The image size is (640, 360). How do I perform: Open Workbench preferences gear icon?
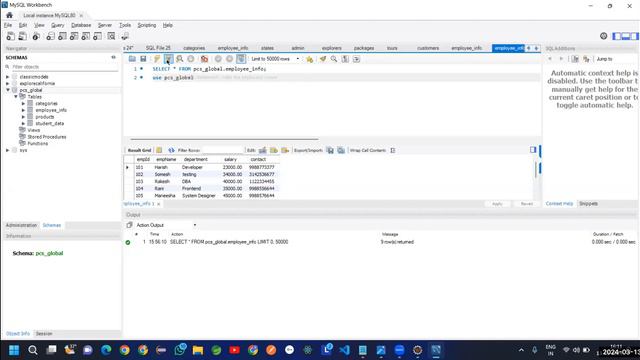coord(604,36)
